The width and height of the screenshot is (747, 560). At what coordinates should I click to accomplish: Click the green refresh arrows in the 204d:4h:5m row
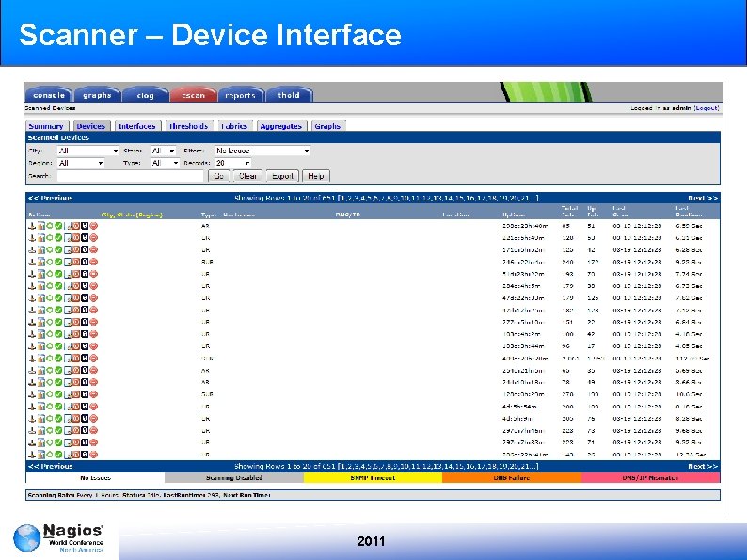click(50, 286)
